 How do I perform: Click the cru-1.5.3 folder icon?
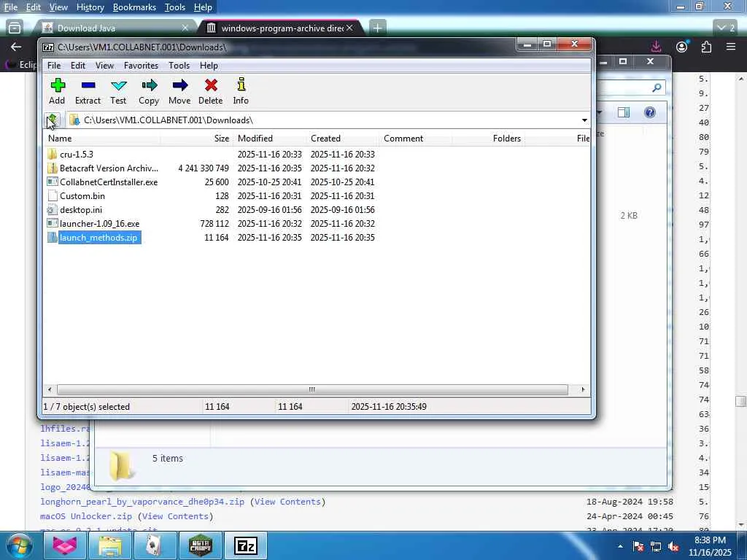tap(53, 155)
